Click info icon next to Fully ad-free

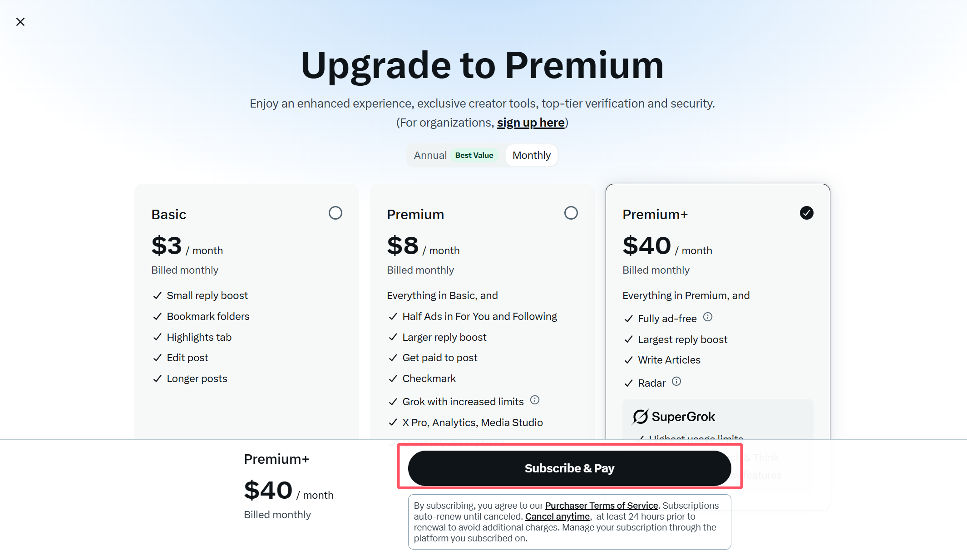tap(708, 317)
